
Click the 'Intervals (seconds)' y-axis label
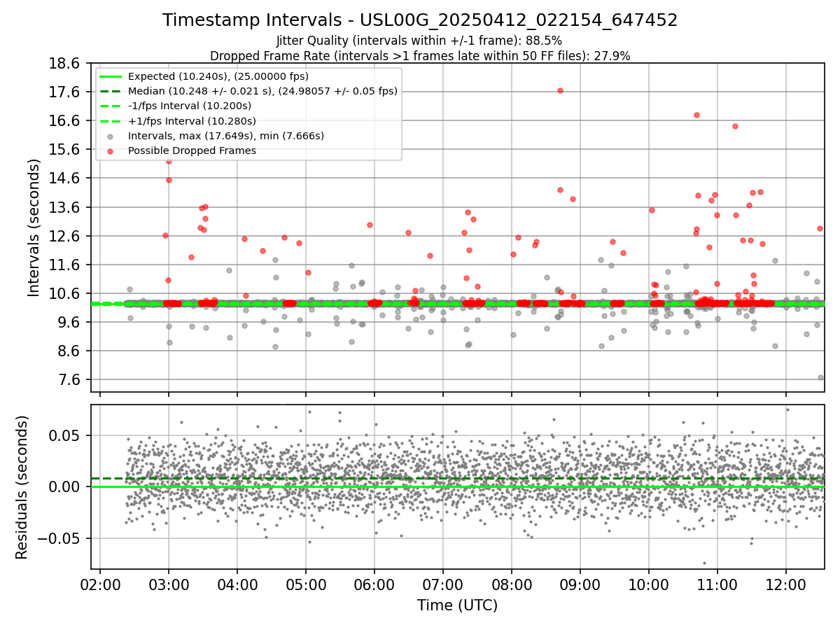(x=34, y=227)
